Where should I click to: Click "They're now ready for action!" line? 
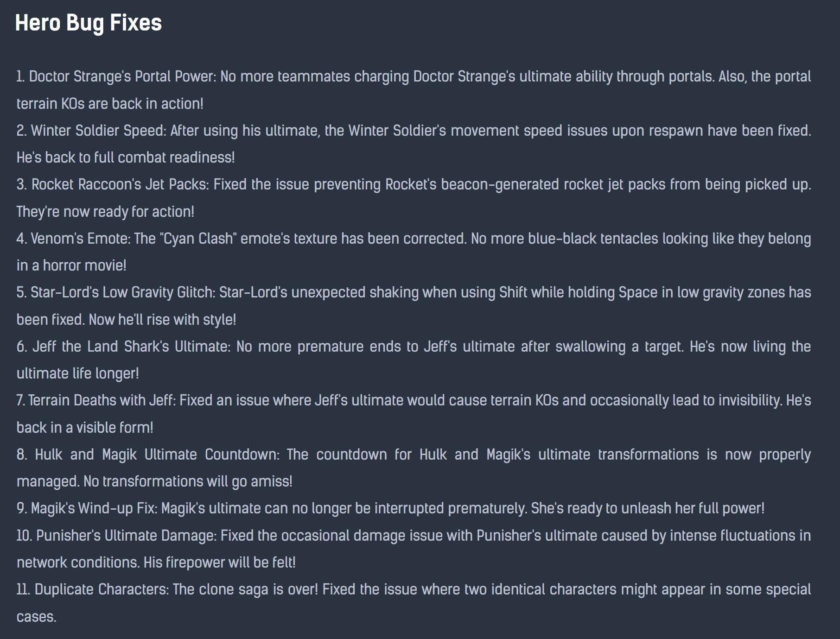(x=105, y=212)
